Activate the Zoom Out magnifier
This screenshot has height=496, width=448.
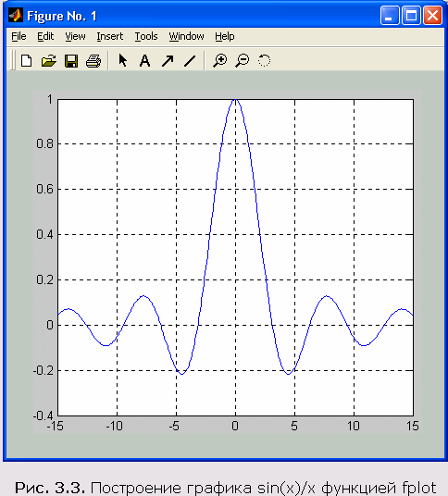243,60
